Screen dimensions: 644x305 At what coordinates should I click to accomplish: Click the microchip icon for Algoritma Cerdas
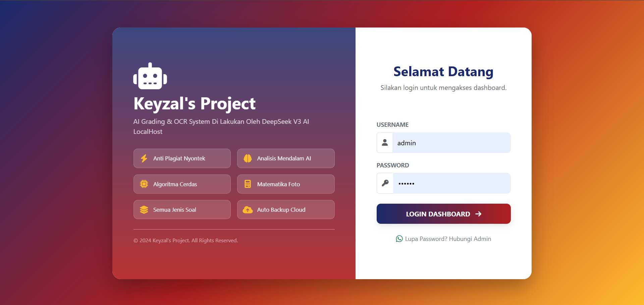pyautogui.click(x=144, y=184)
